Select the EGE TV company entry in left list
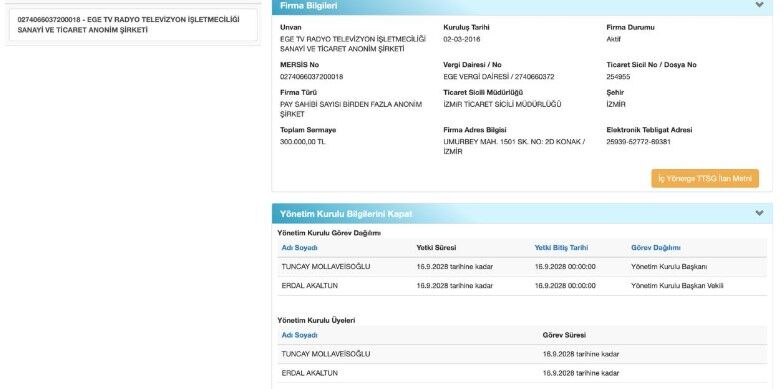 coord(133,25)
